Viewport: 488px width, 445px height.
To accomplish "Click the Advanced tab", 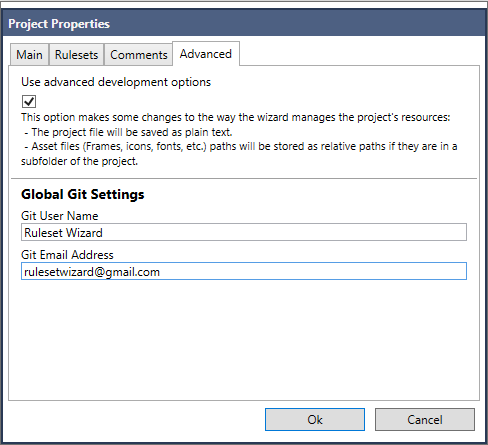I will click(206, 54).
